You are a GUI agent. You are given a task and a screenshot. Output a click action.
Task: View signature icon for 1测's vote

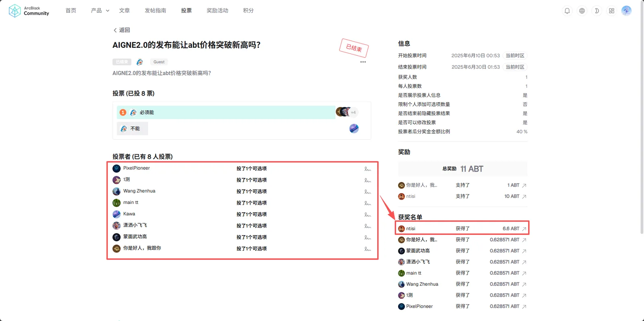[367, 180]
